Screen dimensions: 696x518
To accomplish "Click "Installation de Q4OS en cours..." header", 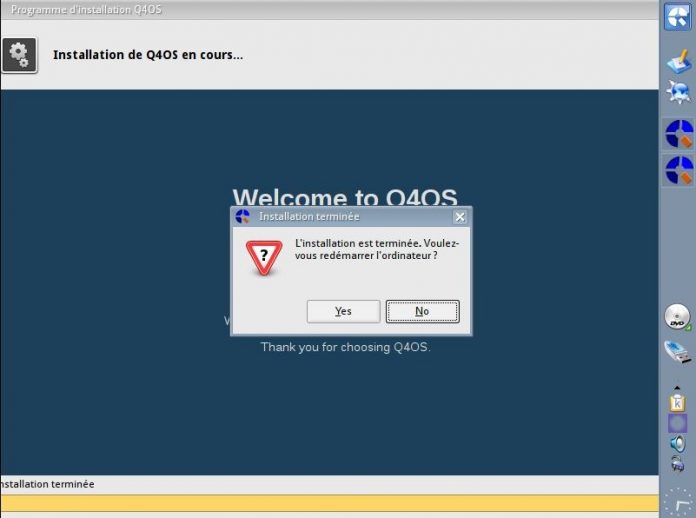I will click(x=148, y=55).
